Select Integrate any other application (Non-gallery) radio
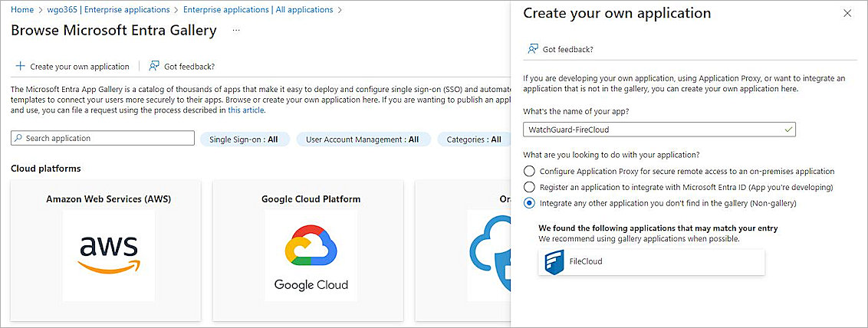 point(530,203)
